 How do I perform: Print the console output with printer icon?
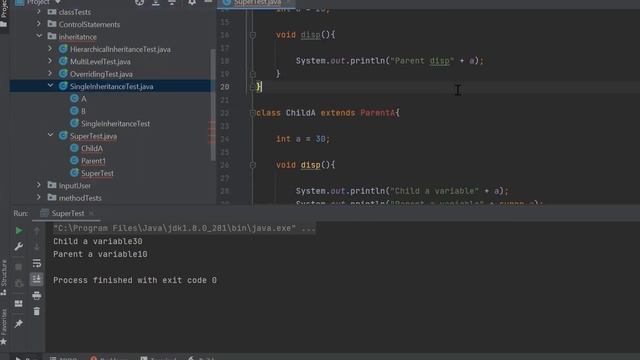pos(36,296)
